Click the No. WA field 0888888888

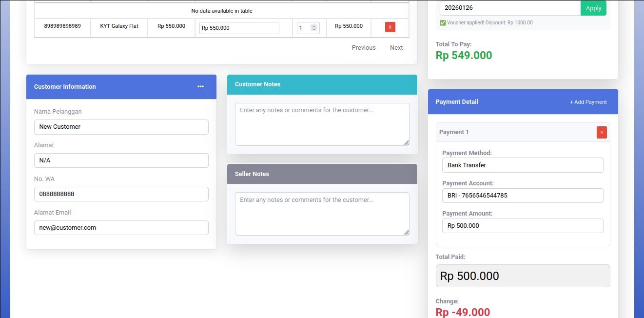coord(121,194)
